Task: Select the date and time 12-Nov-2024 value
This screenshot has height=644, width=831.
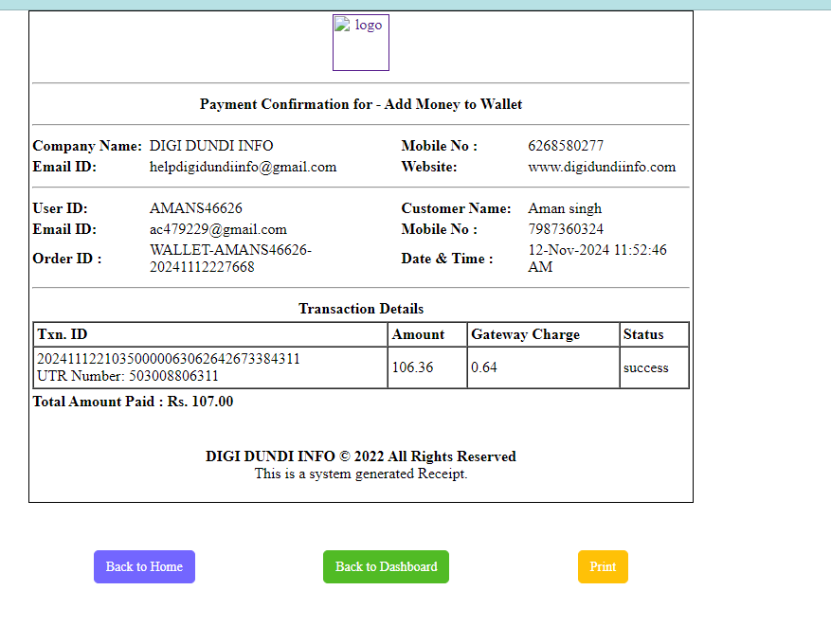Action: coord(597,259)
